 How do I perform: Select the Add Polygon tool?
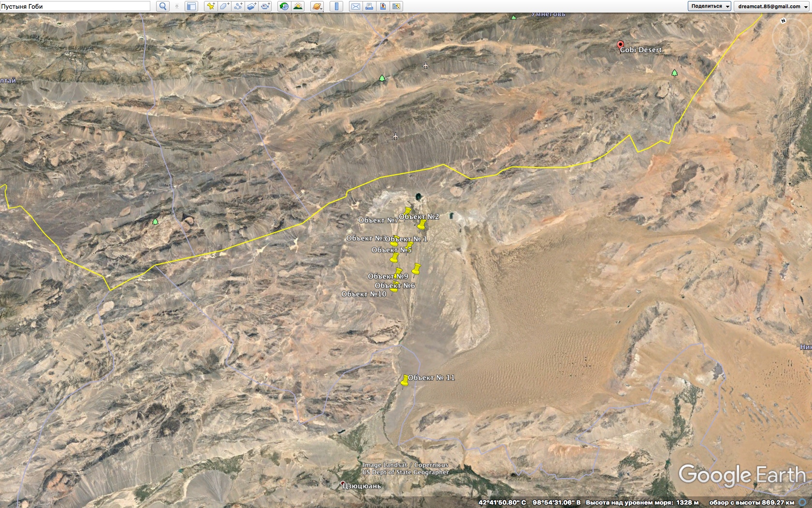[x=224, y=6]
